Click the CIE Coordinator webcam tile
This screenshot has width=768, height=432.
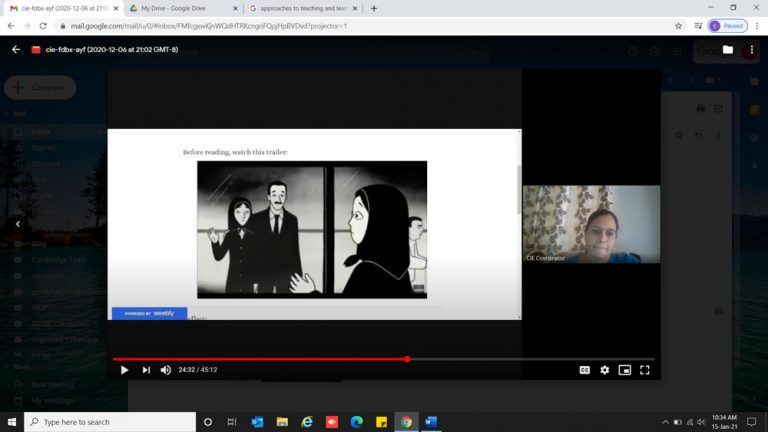point(591,224)
